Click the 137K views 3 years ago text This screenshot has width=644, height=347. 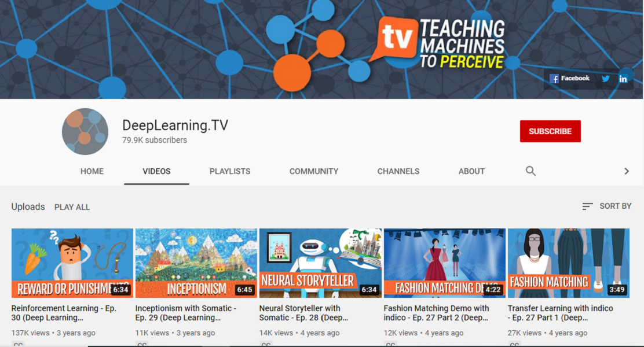click(x=53, y=333)
